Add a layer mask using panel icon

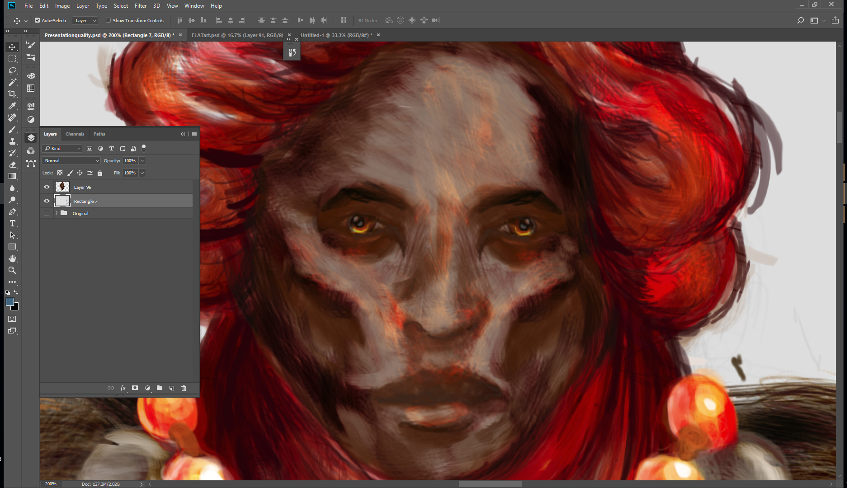pyautogui.click(x=135, y=388)
